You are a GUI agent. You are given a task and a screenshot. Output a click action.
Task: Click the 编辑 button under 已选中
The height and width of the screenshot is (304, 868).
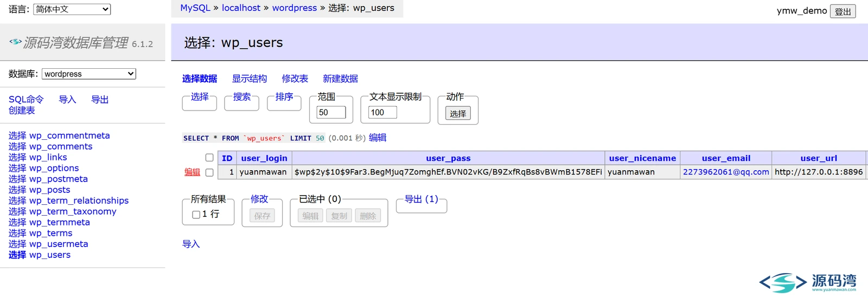(310, 216)
